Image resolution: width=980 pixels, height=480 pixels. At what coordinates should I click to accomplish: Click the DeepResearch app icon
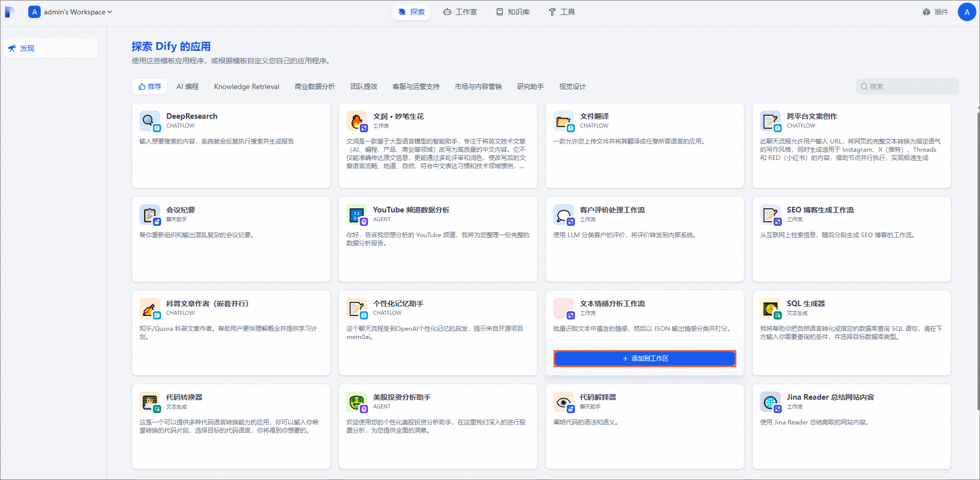149,121
